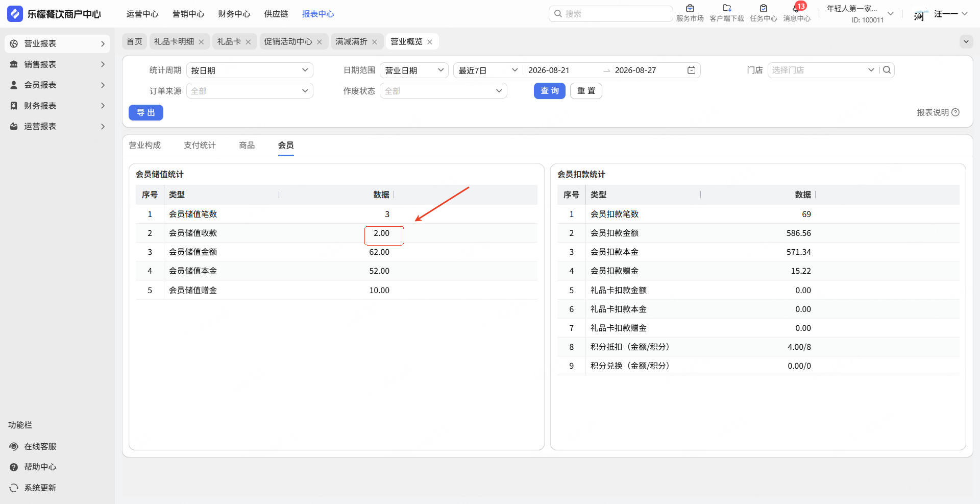Expand the tab list dropdown arrow
The image size is (980, 504).
[966, 41]
